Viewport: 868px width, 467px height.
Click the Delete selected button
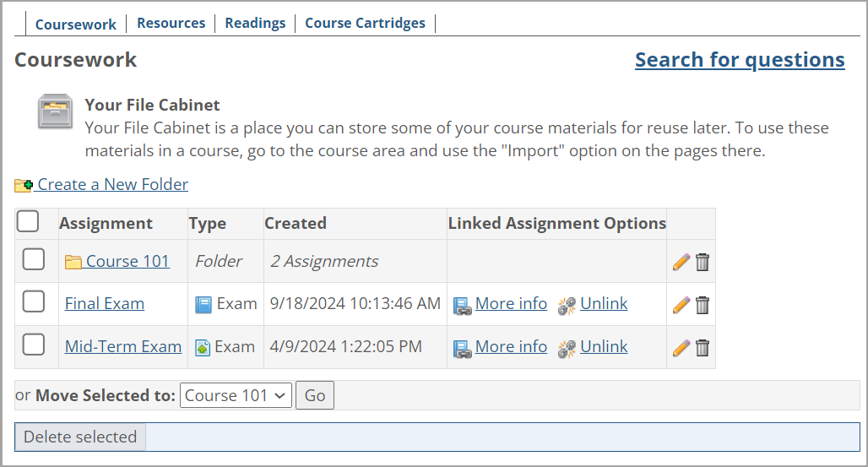(80, 437)
